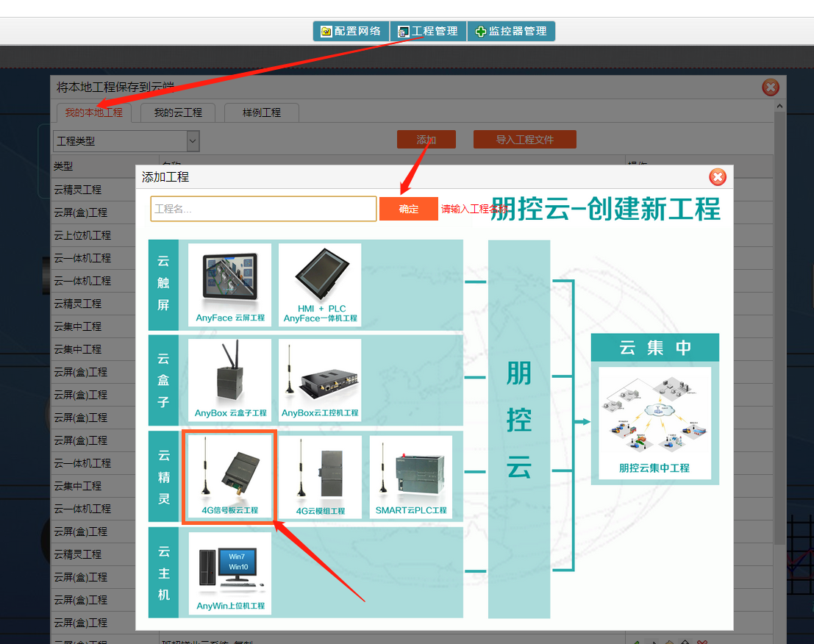
Task: Click 工程管理 in top toolbar
Action: click(x=428, y=31)
